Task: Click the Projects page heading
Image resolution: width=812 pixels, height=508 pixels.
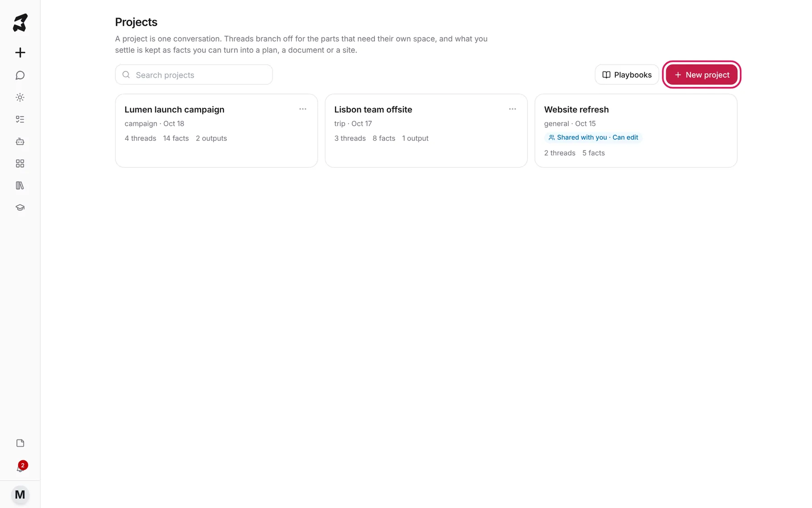Action: 136,22
